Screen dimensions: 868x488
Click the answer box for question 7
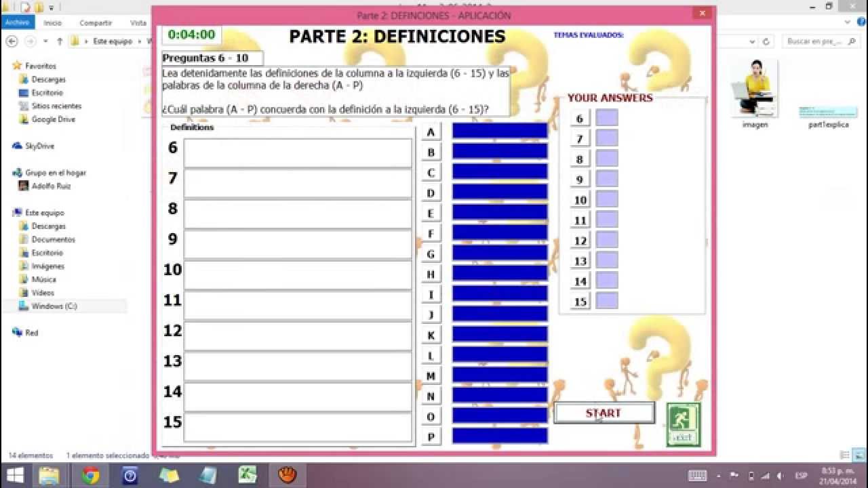tap(607, 138)
